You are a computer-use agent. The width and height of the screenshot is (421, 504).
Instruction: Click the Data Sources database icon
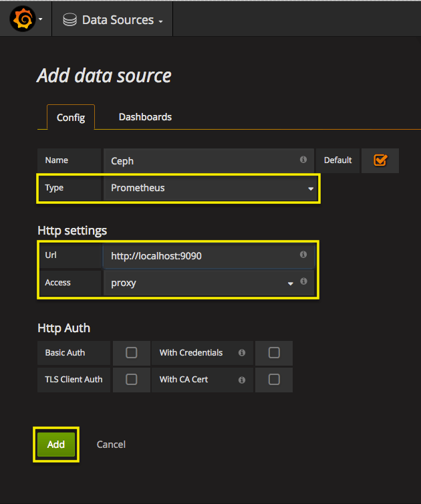(69, 20)
